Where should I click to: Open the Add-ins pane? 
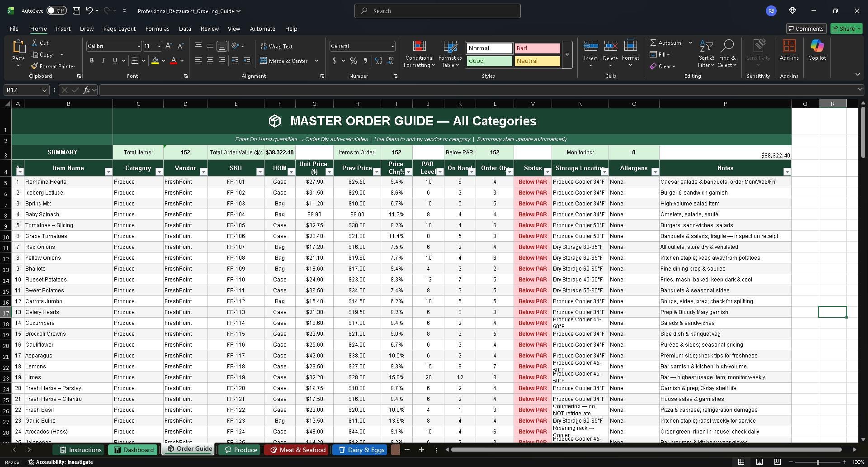(x=789, y=50)
